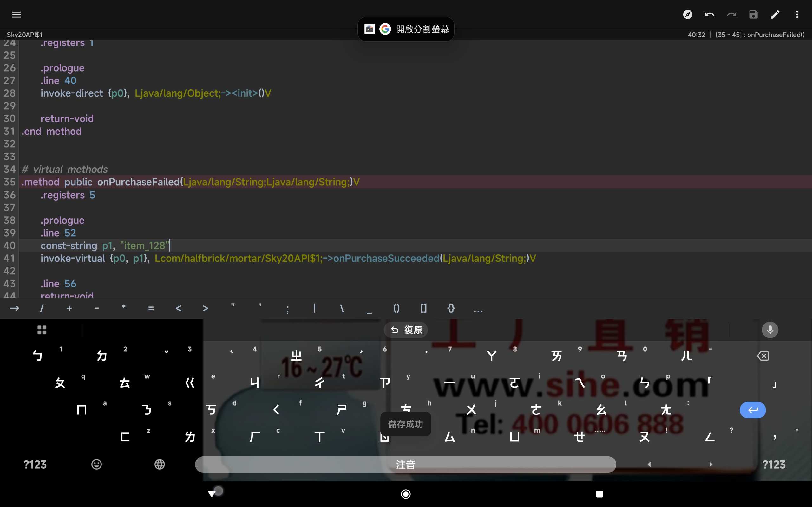Tap the 復原 restore suggestion chip
Screen dimensions: 812x507
click(x=406, y=330)
